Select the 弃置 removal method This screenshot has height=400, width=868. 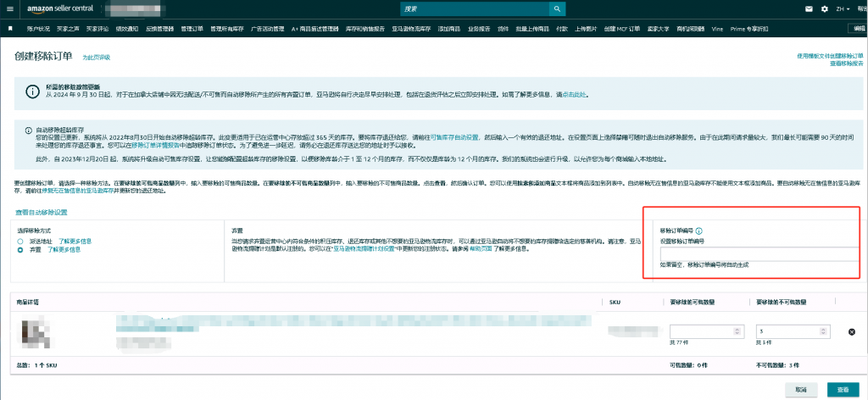pyautogui.click(x=20, y=249)
